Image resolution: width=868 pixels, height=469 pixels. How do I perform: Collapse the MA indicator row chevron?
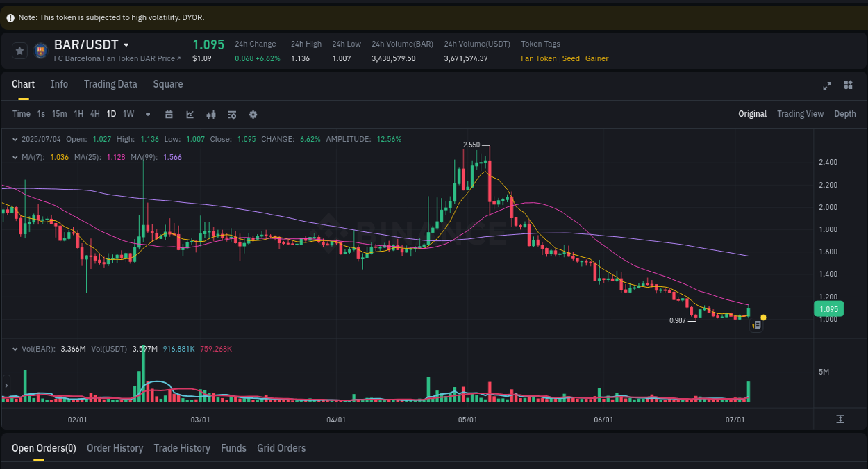click(15, 157)
